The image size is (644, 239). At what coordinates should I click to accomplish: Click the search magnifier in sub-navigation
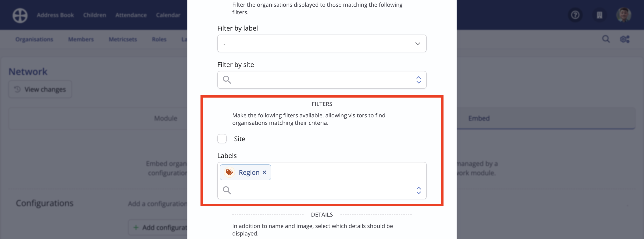coord(606,39)
